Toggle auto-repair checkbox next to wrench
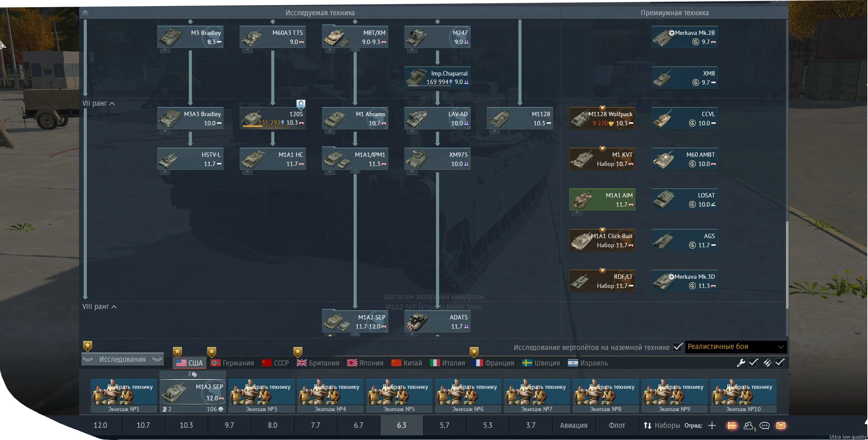Viewport: 868px width, 440px height. click(x=753, y=363)
